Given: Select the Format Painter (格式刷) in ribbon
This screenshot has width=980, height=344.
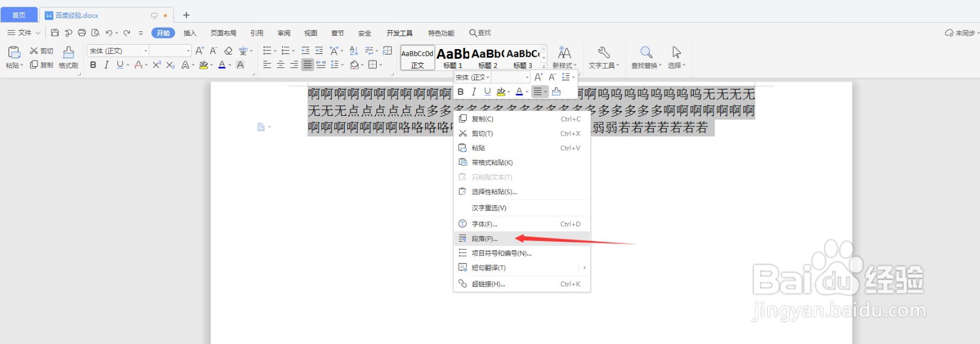Looking at the screenshot, I should [69, 57].
